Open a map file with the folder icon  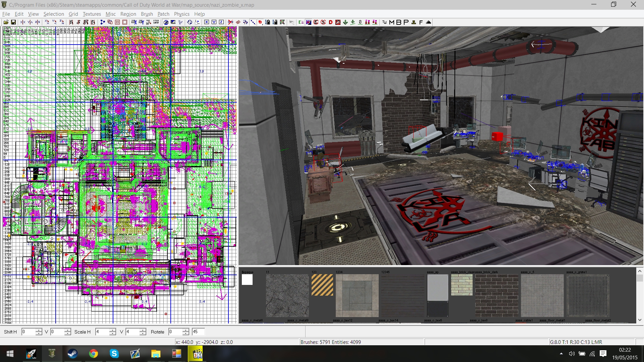[x=6, y=22]
